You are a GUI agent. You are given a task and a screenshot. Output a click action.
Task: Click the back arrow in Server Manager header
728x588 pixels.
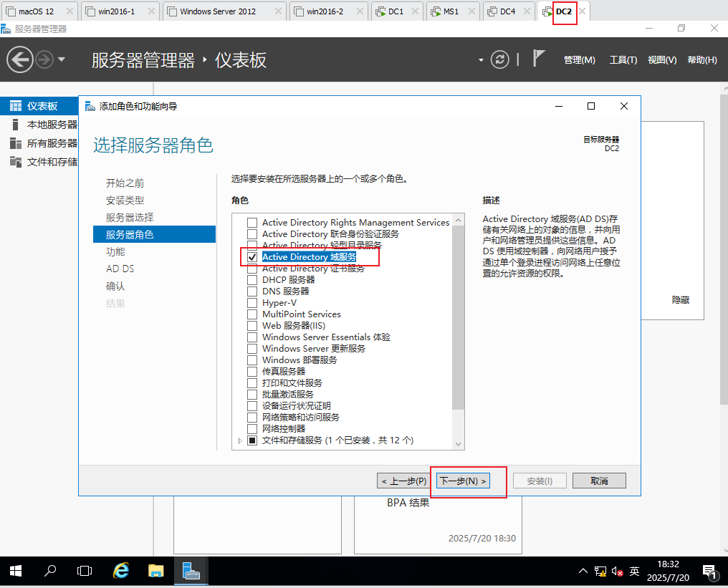point(20,59)
